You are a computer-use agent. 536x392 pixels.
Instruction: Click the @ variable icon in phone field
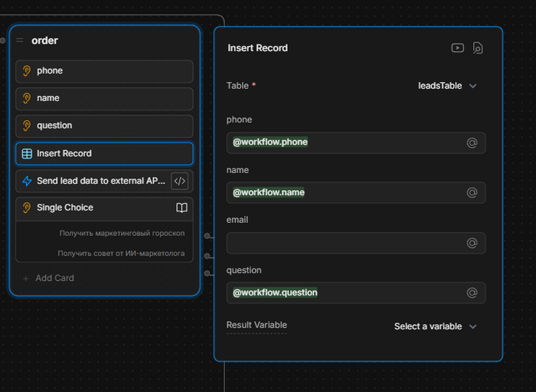coord(472,142)
